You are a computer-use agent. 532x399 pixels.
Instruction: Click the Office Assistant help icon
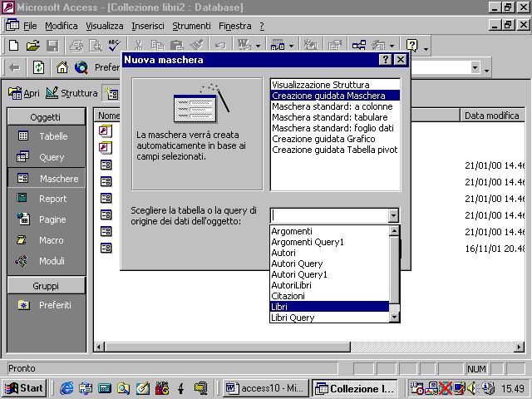tap(412, 45)
